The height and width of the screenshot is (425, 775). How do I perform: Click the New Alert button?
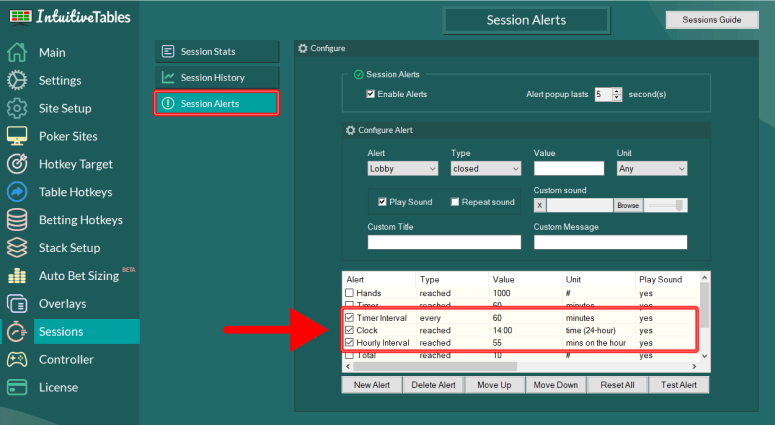click(x=372, y=384)
